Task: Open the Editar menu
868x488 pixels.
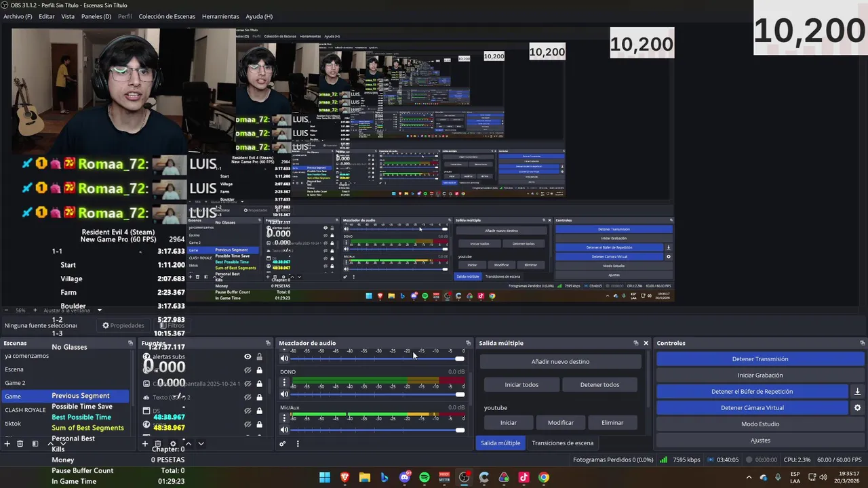Action: [47, 16]
